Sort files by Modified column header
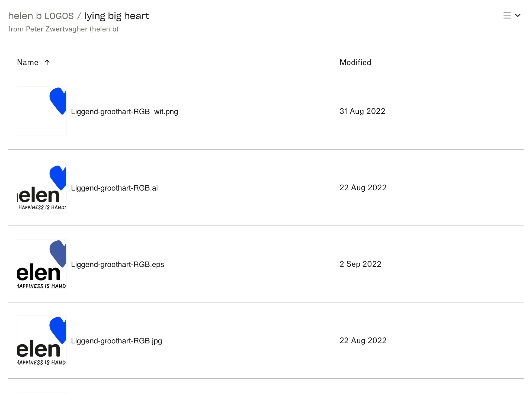 coord(355,62)
